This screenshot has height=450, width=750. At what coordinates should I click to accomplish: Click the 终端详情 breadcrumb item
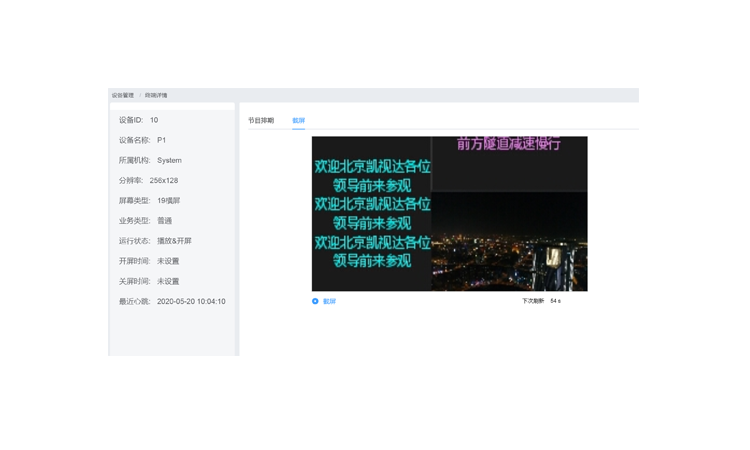[x=156, y=95]
